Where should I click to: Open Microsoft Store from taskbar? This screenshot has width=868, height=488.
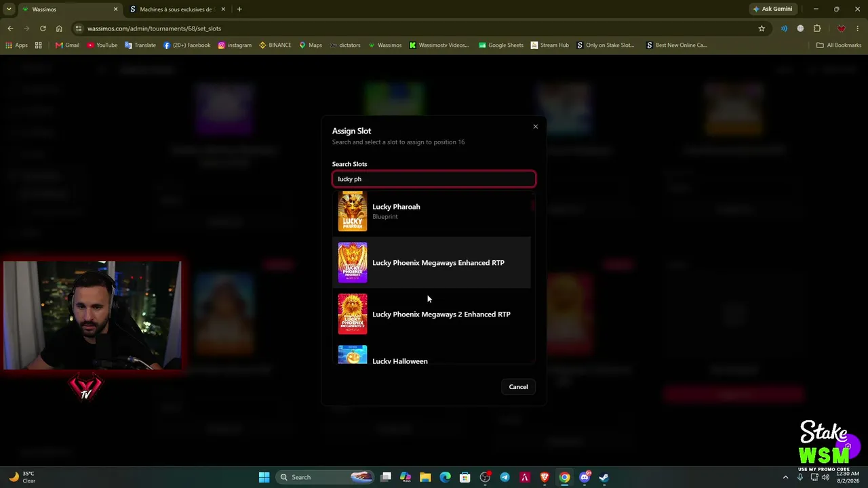(x=465, y=477)
